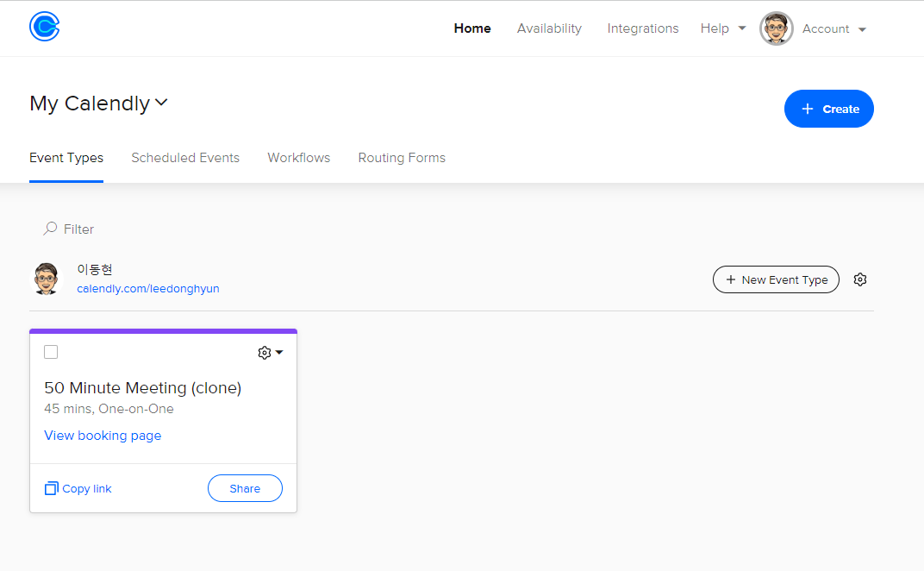Switch to the Event Types tab
This screenshot has width=924, height=571.
click(66, 158)
